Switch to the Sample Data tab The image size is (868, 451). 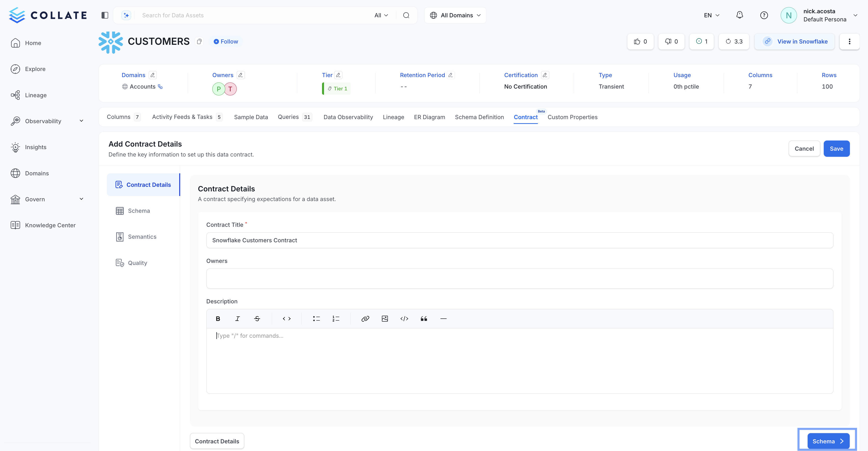pos(251,117)
